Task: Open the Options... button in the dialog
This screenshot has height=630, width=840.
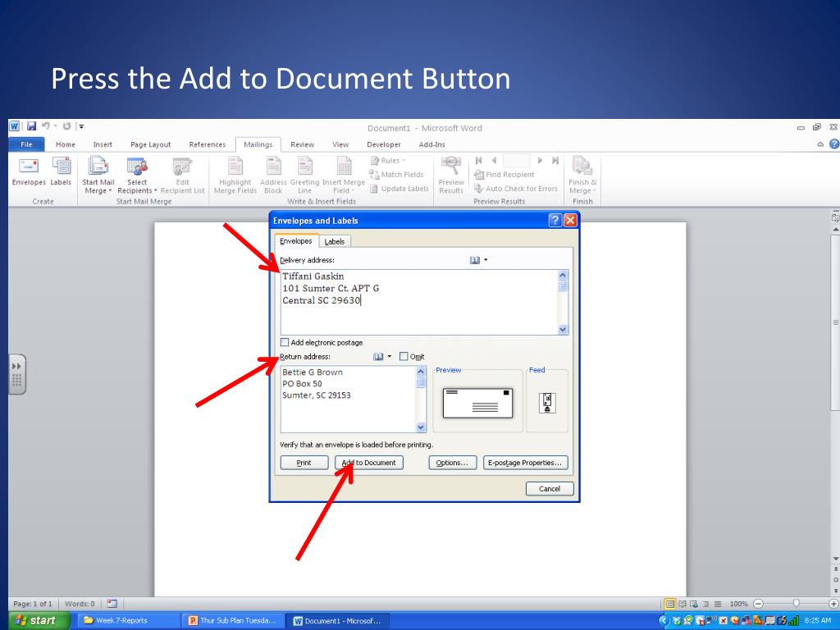Action: pyautogui.click(x=452, y=463)
